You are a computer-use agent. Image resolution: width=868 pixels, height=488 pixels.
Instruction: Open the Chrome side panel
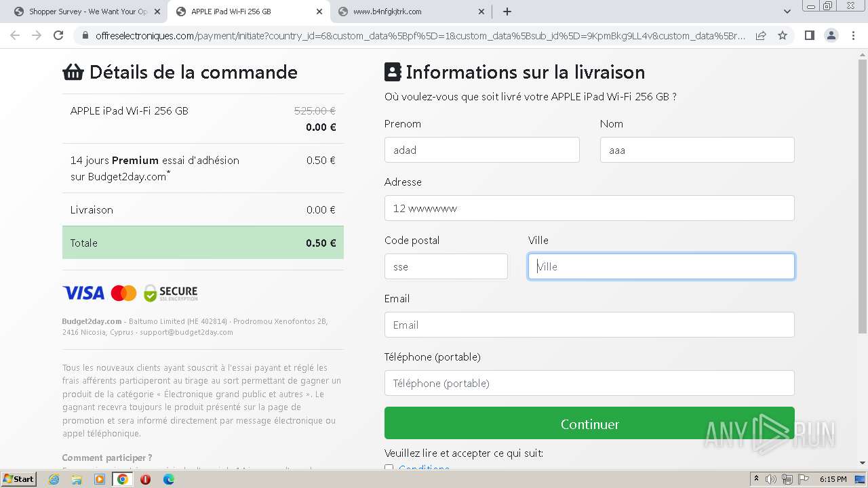coord(809,35)
